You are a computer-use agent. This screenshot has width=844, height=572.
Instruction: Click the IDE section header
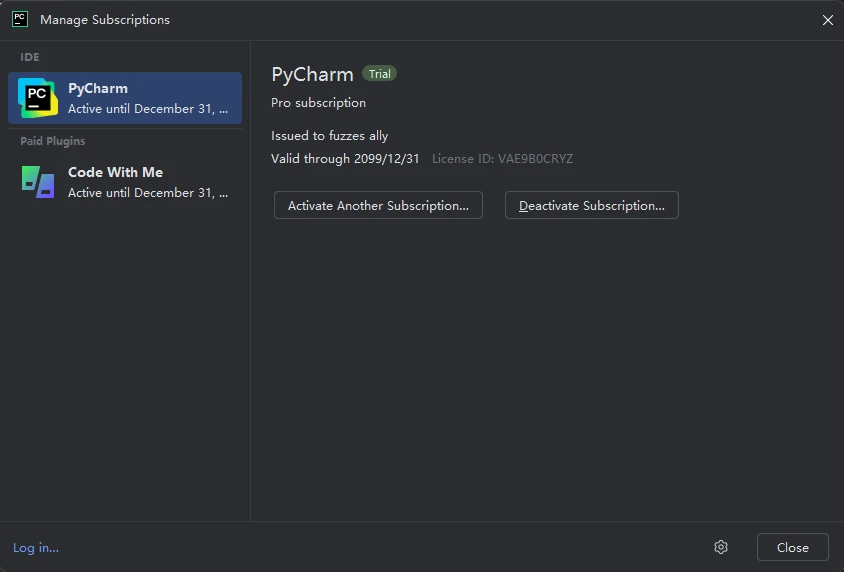click(30, 57)
